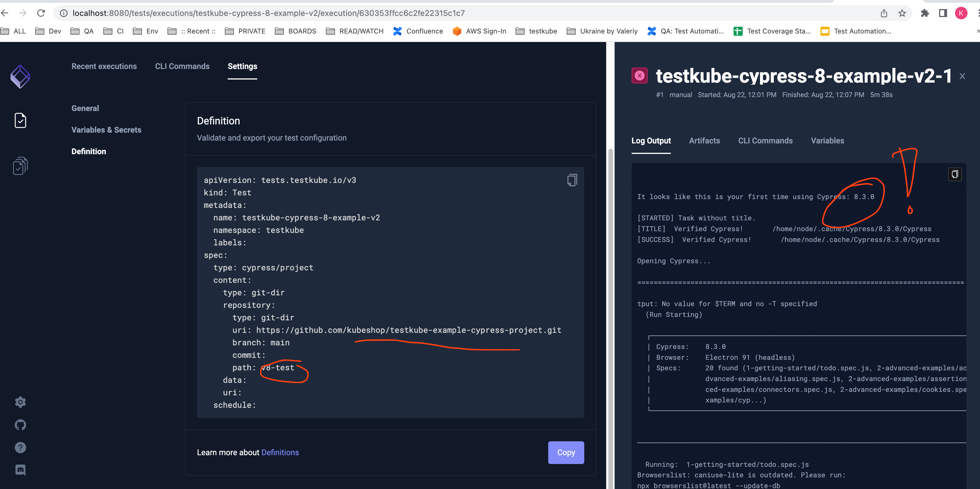The image size is (980, 489).
Task: Open the GitHub icon in sidebar
Action: pyautogui.click(x=20, y=425)
